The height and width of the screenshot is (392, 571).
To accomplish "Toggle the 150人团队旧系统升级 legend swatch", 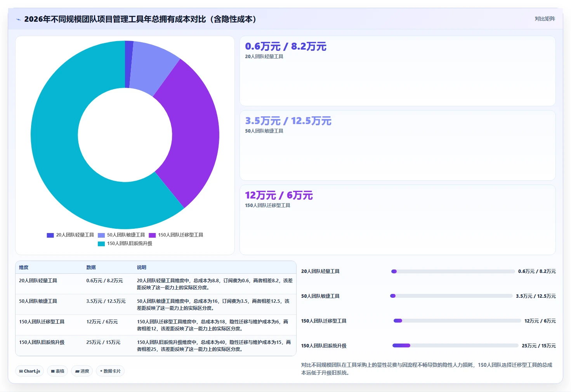I will coord(101,243).
